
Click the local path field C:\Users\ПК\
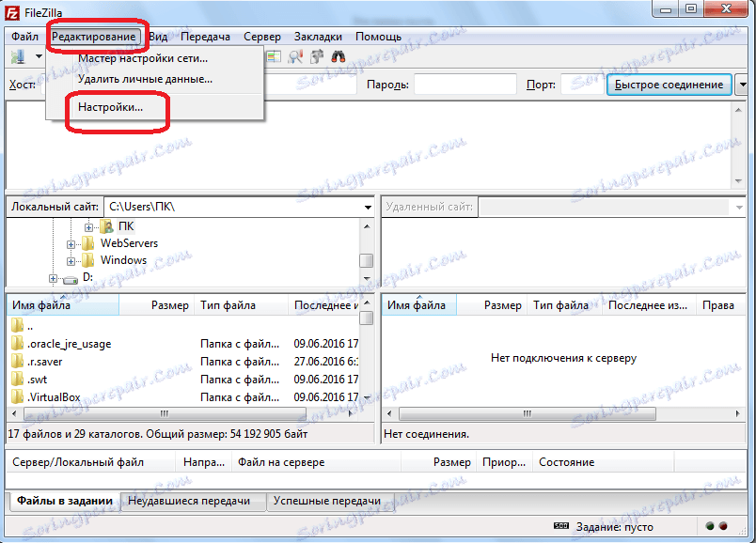point(234,208)
